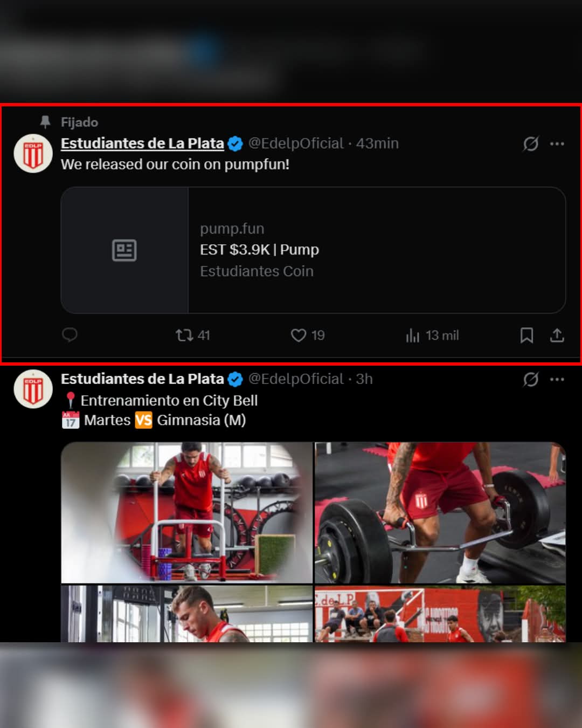Screen dimensions: 582x728
Task: Click @EdelpOficial handle on pinned tweet
Action: click(x=296, y=143)
